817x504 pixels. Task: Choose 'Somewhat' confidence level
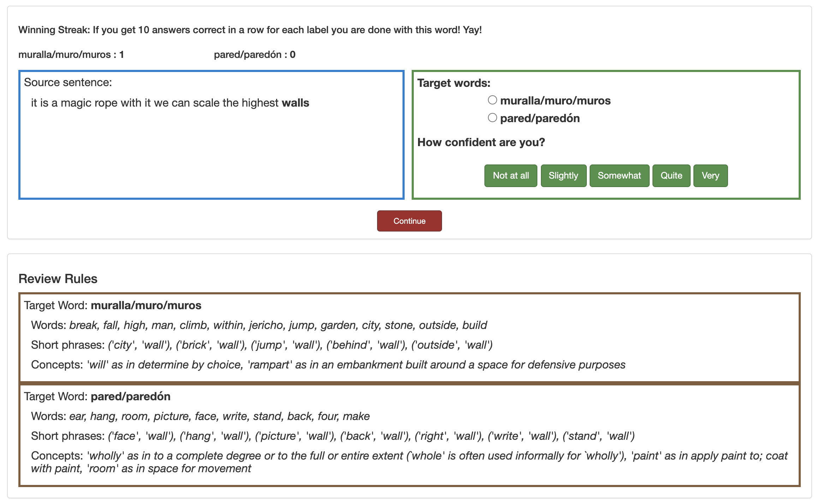[619, 175]
